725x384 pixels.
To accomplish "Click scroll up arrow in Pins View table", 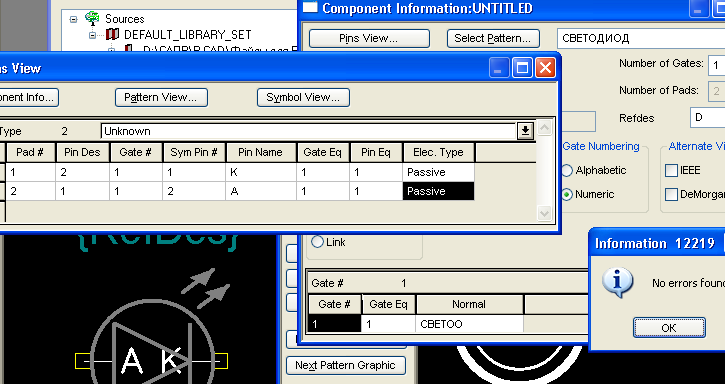I will 544,128.
